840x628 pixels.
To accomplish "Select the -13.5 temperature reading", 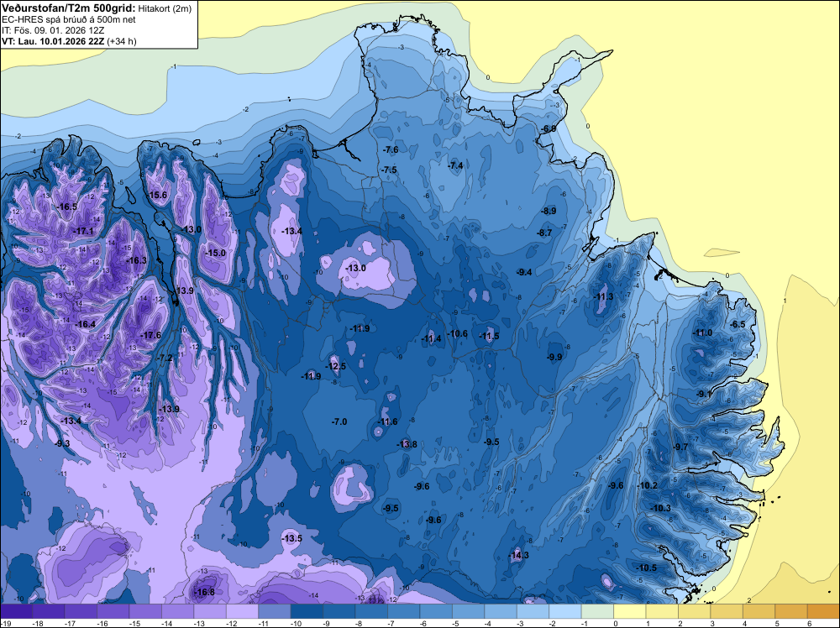I will point(291,538).
